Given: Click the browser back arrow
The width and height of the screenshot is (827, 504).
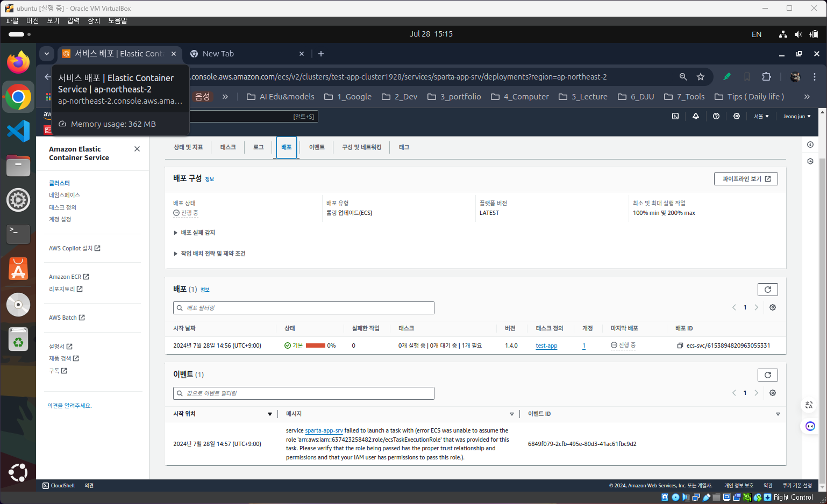Looking at the screenshot, I should click(47, 77).
